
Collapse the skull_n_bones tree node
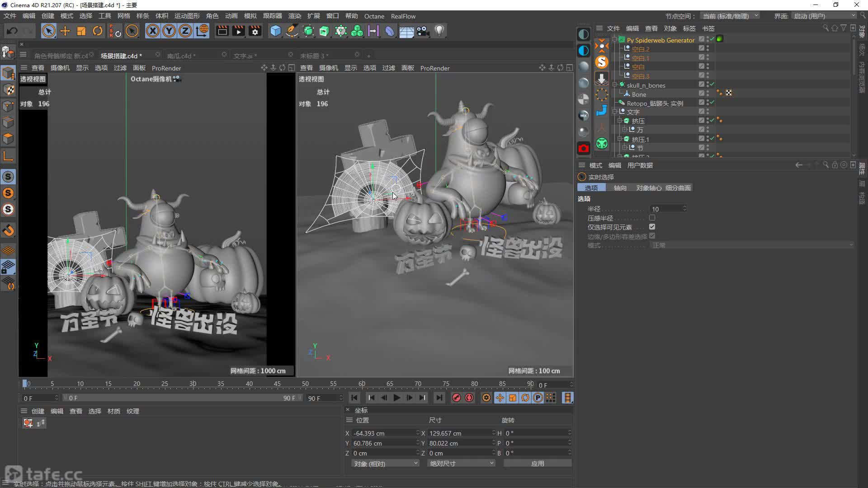click(x=614, y=84)
